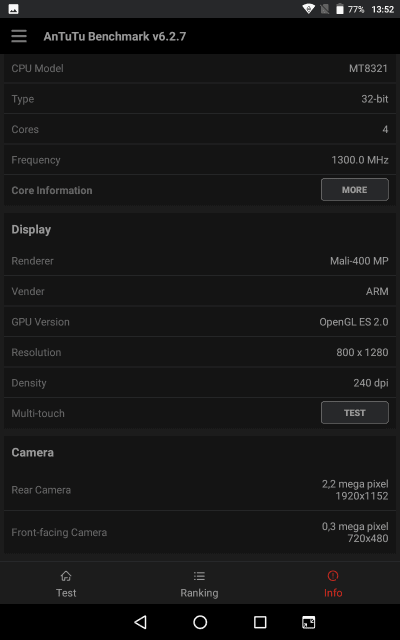Select the Rear Camera row
The height and width of the screenshot is (640, 400).
200,490
